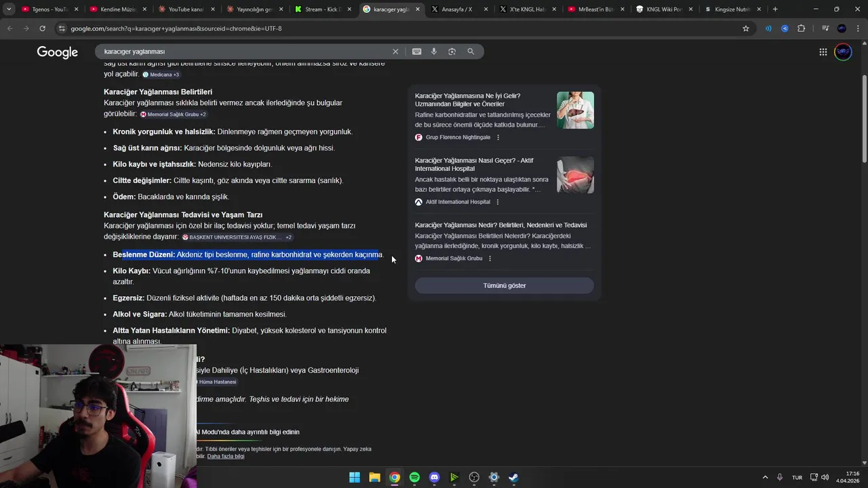Open options for the Aktif International Hospital result
Image resolution: width=868 pixels, height=488 pixels.
(497, 202)
